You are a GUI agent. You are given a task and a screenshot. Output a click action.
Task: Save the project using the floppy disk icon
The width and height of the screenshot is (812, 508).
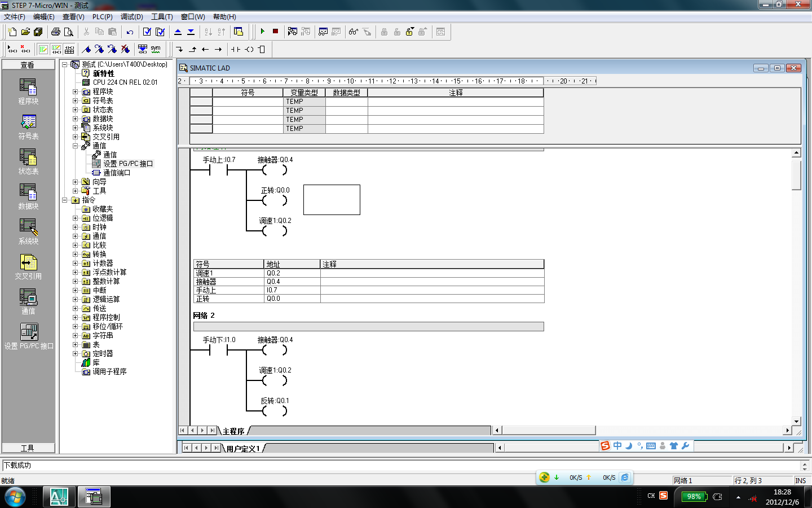[x=38, y=32]
